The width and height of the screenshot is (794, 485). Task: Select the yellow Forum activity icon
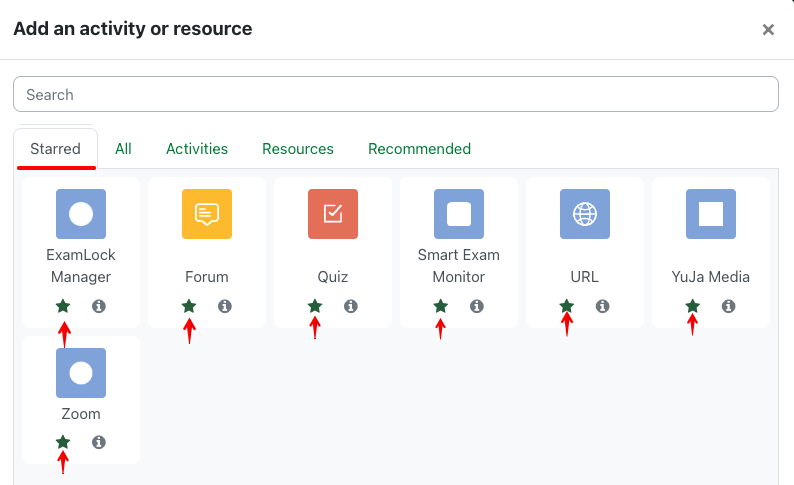207,214
